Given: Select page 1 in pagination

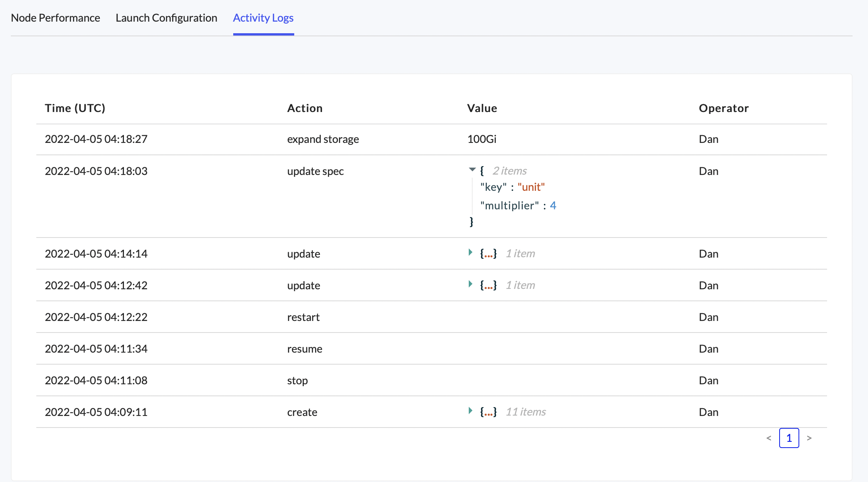Looking at the screenshot, I should coord(789,438).
